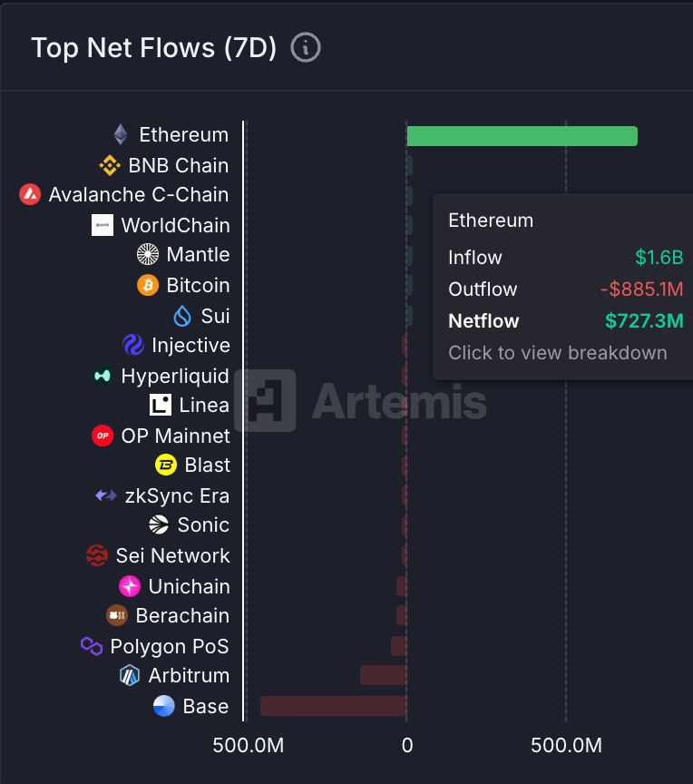Click the info icon beside Top Net Flows
This screenshot has width=693, height=784.
306,47
